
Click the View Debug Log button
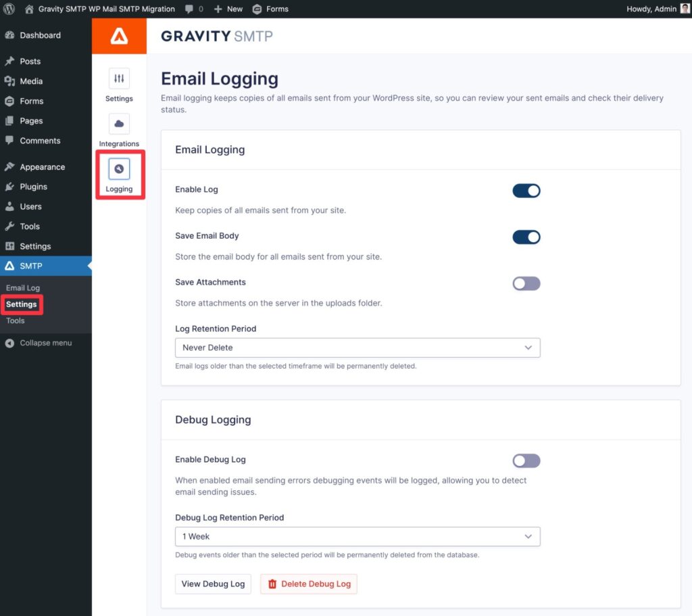213,584
